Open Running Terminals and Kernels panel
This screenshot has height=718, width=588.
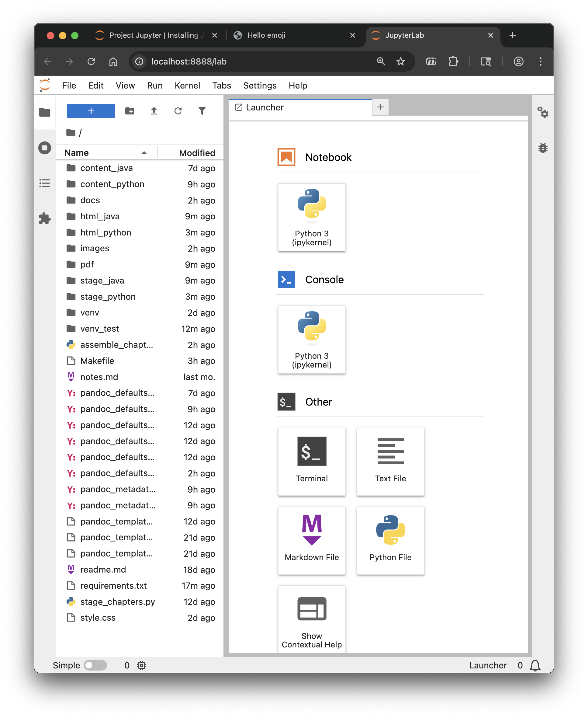point(44,148)
